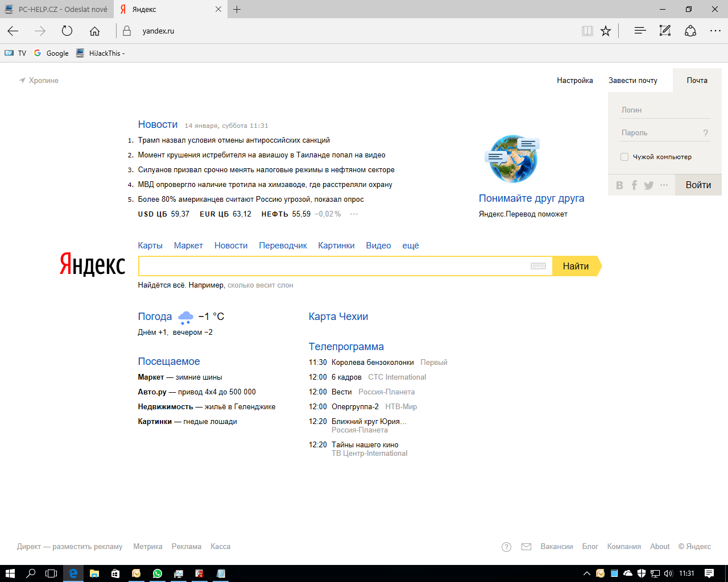Open the HiJackThis favorites bookmark
Image resolution: width=728 pixels, height=582 pixels.
[101, 53]
